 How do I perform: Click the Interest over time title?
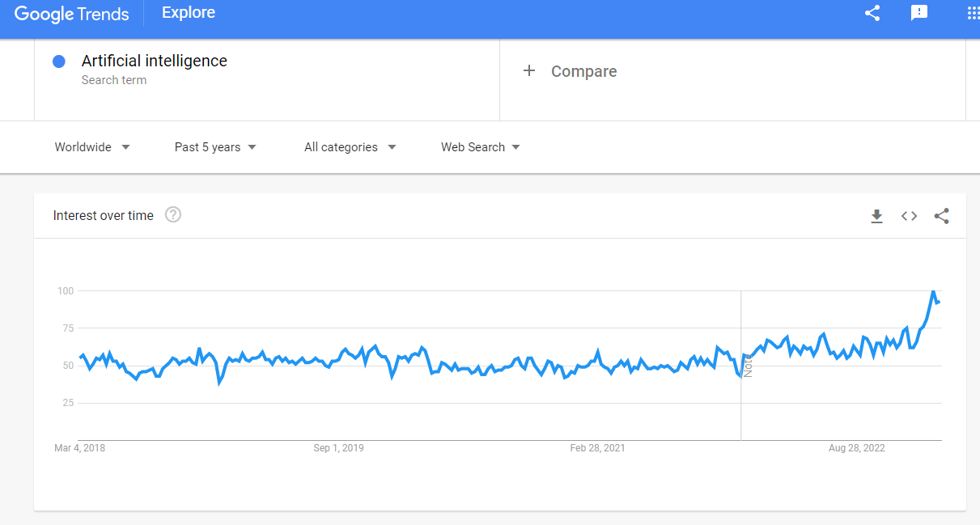(103, 215)
